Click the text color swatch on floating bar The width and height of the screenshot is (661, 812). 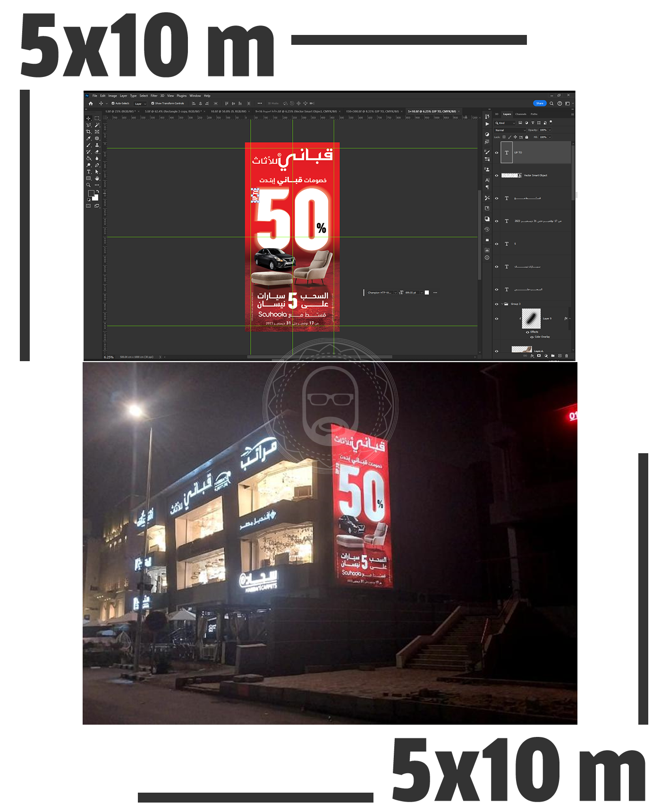[427, 293]
